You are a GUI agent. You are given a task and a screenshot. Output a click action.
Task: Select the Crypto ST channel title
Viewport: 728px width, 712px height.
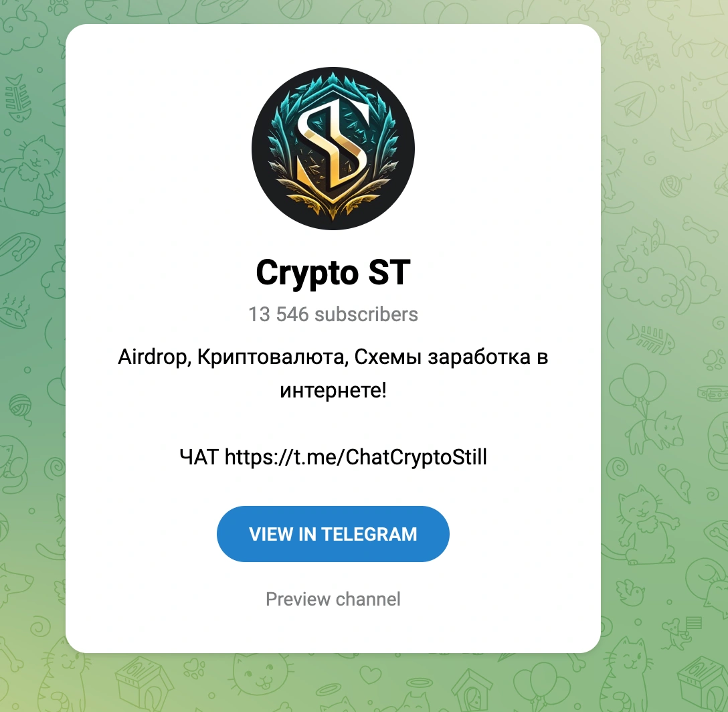coord(333,272)
